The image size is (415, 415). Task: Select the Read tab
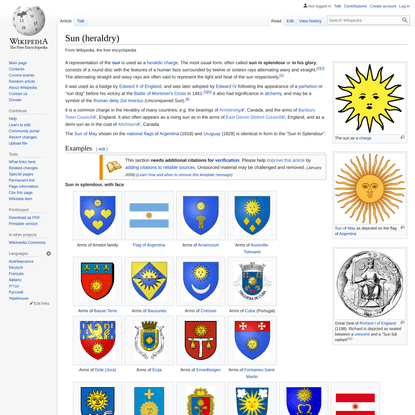(x=276, y=21)
